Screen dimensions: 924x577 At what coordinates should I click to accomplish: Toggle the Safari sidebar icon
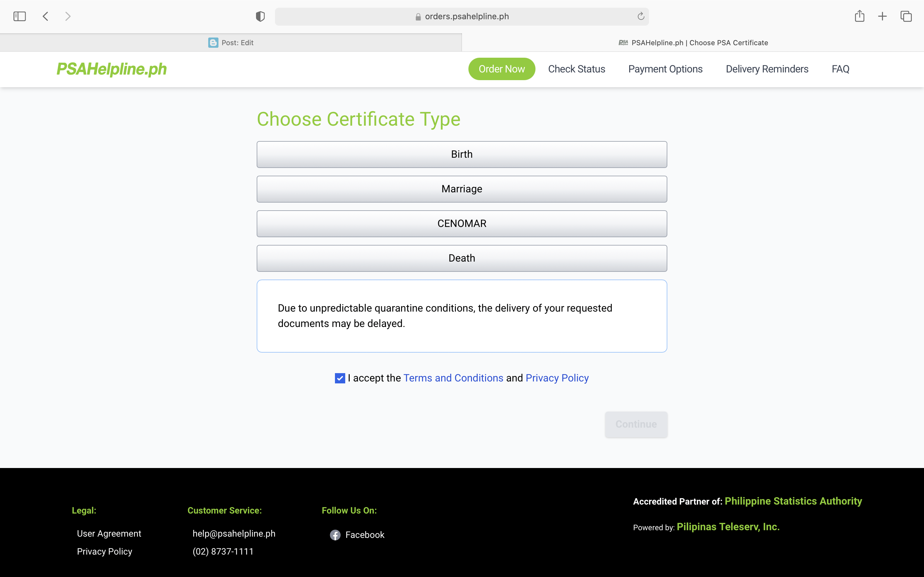tap(20, 16)
